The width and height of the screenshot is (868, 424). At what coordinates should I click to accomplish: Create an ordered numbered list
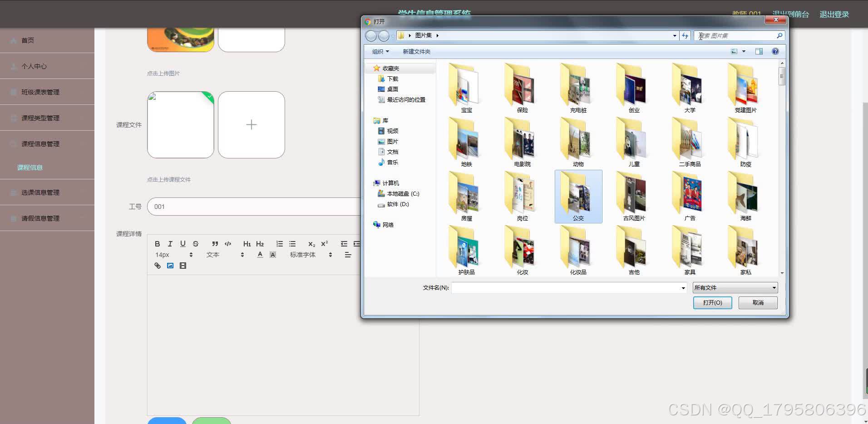[x=280, y=244]
